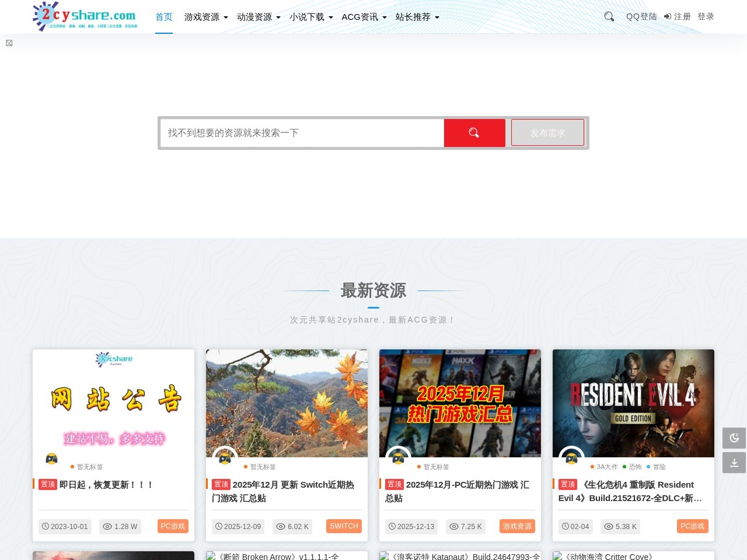
Task: Click the clock date 2023-10-01
Action: (x=65, y=526)
